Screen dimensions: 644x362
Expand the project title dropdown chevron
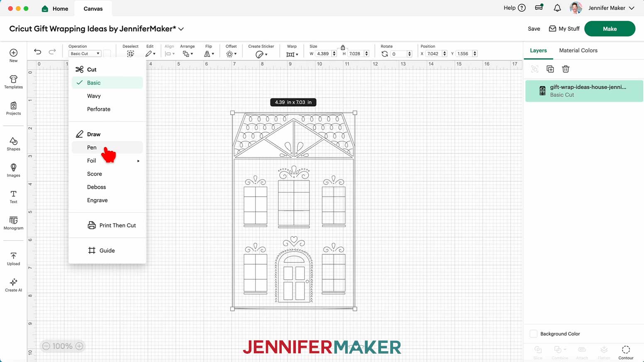tap(181, 29)
